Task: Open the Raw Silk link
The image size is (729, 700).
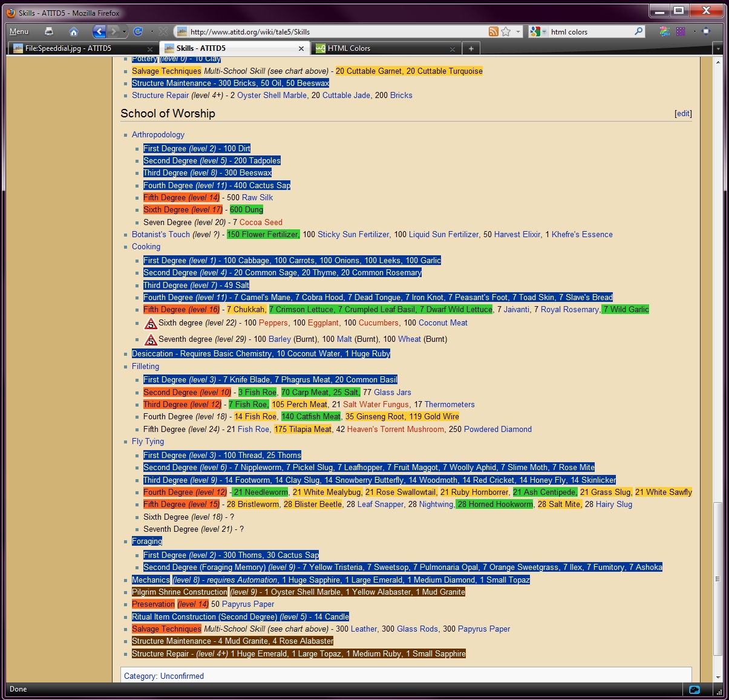Action: pos(257,198)
